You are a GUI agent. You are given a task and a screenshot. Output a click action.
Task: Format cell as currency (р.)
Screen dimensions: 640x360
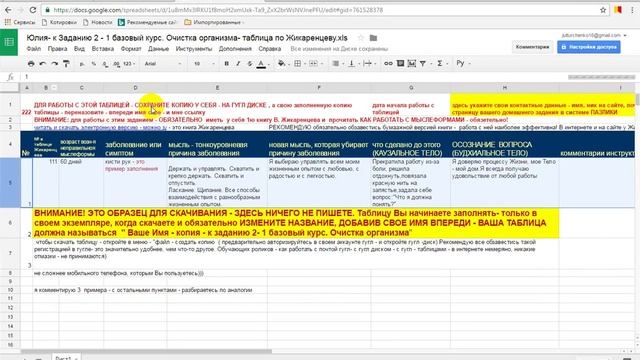pyautogui.click(x=82, y=64)
